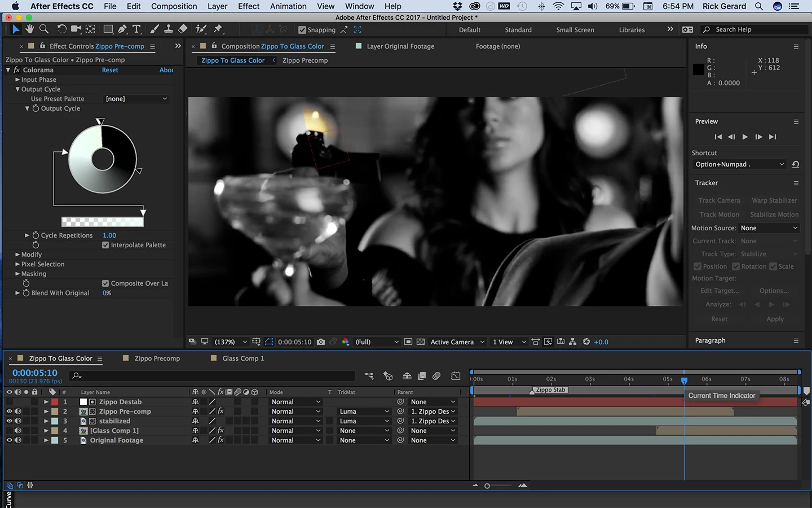The image size is (812, 508).
Task: Switch to the Glass Comp 1 timeline tab
Action: click(x=243, y=358)
